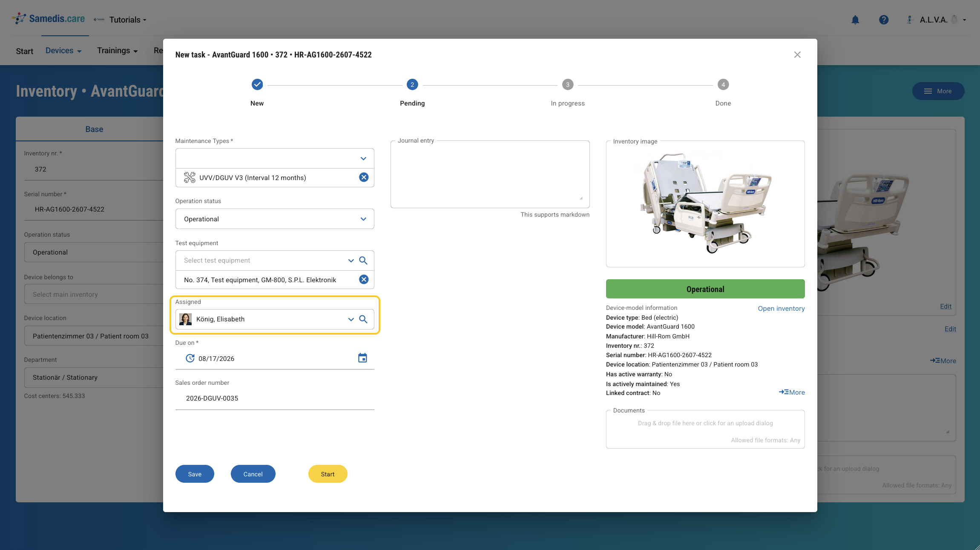
Task: Open the due date calendar picker
Action: [362, 358]
